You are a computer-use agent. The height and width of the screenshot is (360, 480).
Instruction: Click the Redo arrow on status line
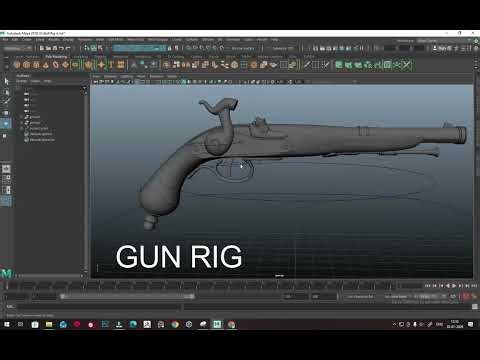(x=68, y=48)
